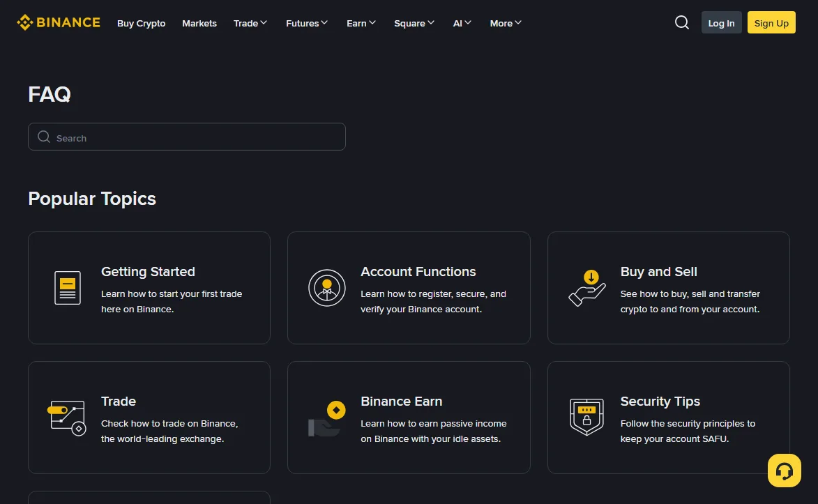
Task: Click the Sign Up button
Action: point(771,22)
